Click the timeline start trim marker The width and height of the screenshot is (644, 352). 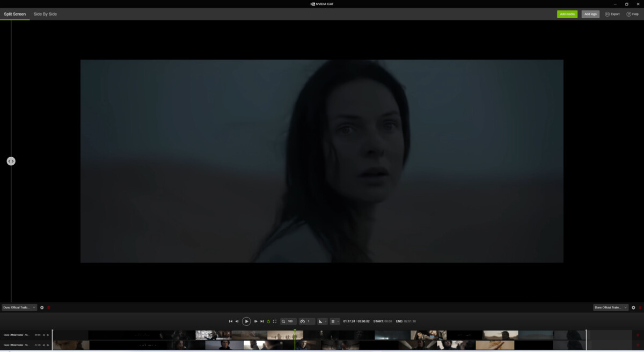click(53, 340)
